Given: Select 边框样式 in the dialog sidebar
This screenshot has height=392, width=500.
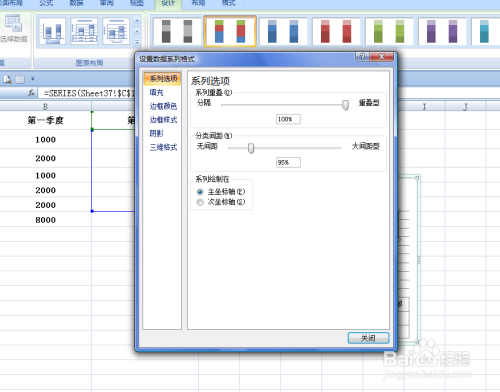Looking at the screenshot, I should tap(163, 120).
